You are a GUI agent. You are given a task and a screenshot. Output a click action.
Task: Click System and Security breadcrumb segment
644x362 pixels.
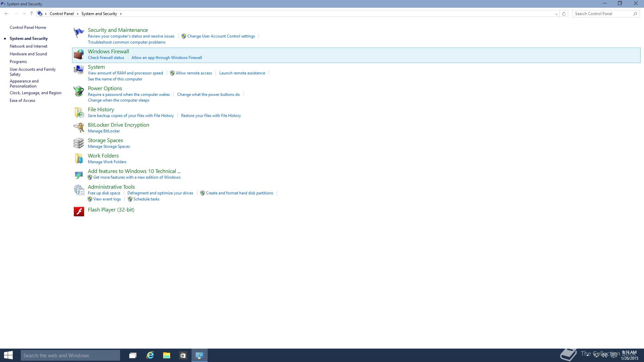click(99, 14)
